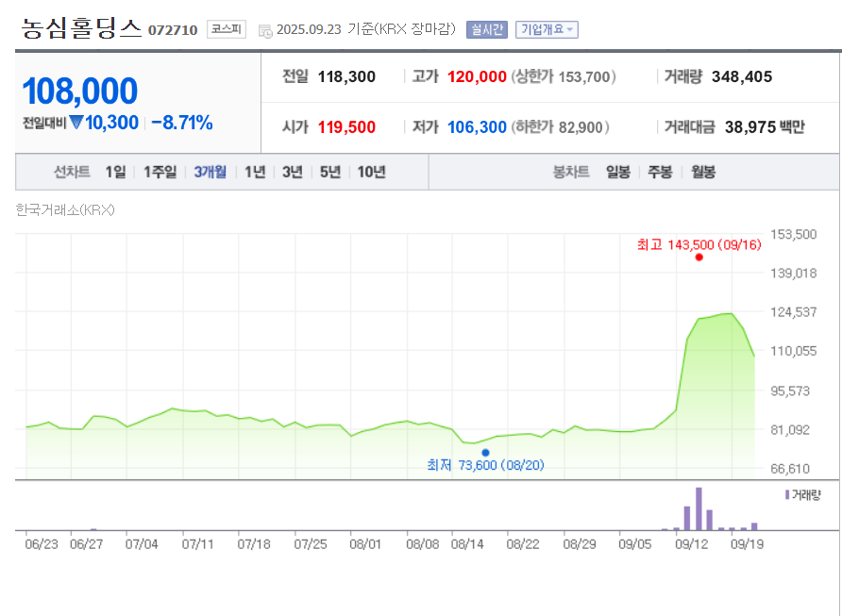Click the current price 108,000
Screen dimensions: 842x616
pos(80,91)
